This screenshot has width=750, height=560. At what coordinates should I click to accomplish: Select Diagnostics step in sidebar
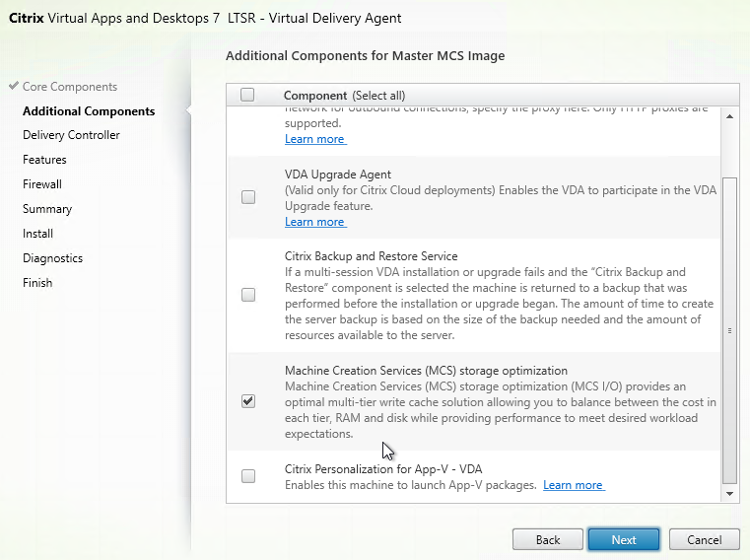pos(52,258)
